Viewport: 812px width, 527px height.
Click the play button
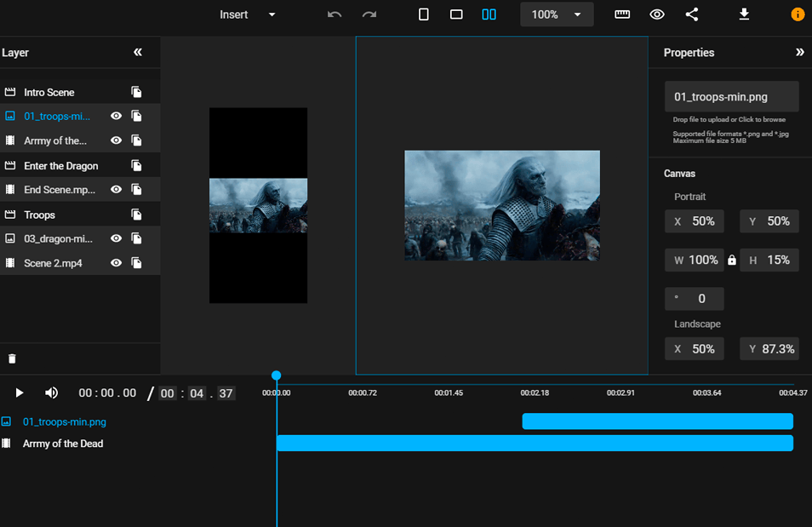[x=20, y=392]
